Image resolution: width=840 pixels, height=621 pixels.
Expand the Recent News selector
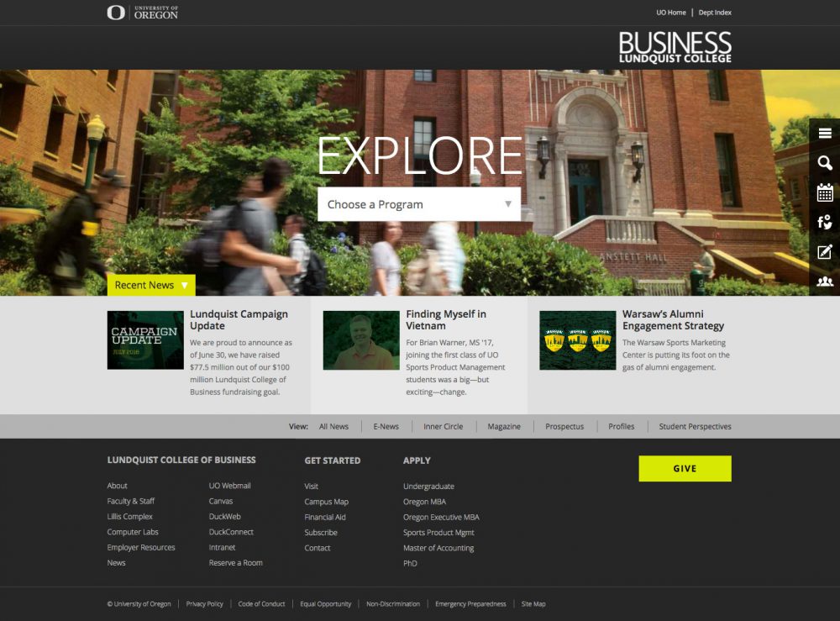pos(151,285)
